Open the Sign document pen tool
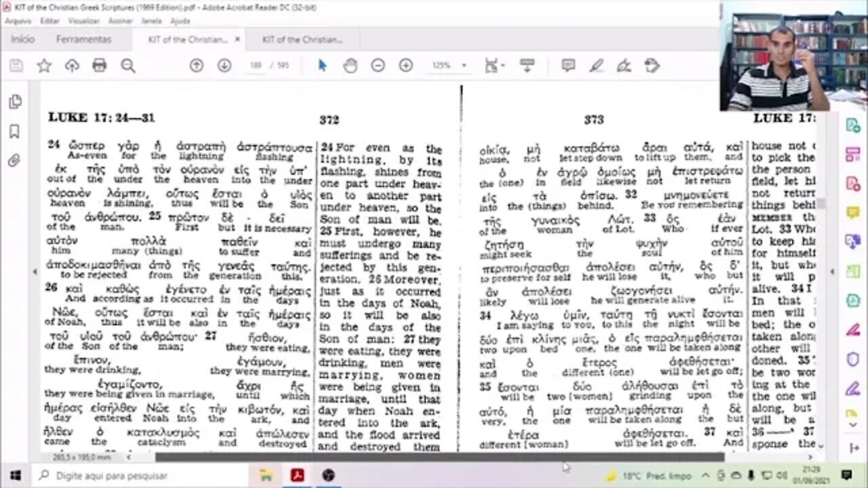Image resolution: width=868 pixels, height=488 pixels. (x=624, y=66)
